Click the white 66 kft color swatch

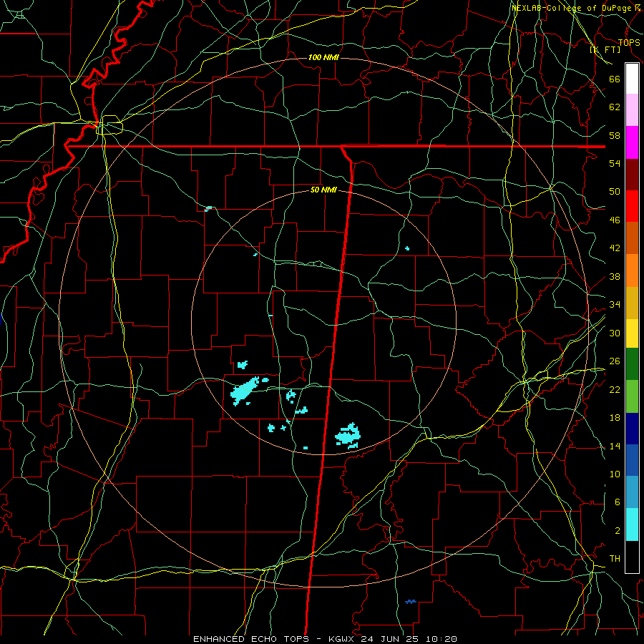[x=632, y=79]
